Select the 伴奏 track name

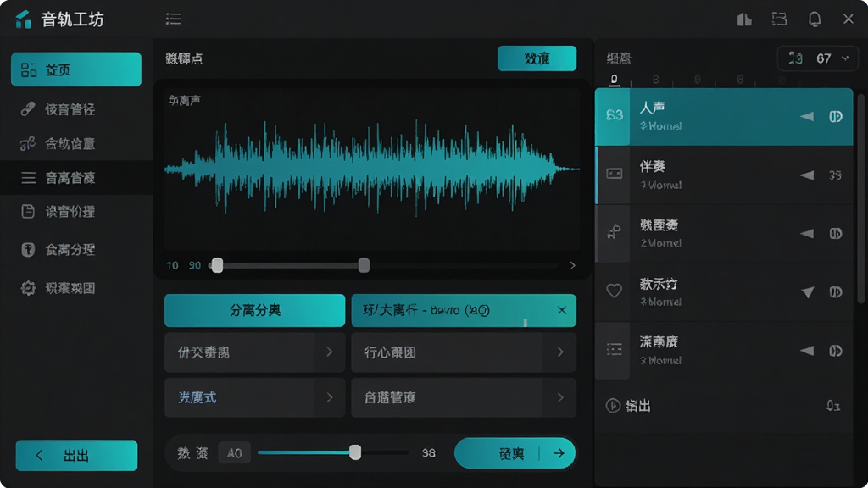point(652,166)
